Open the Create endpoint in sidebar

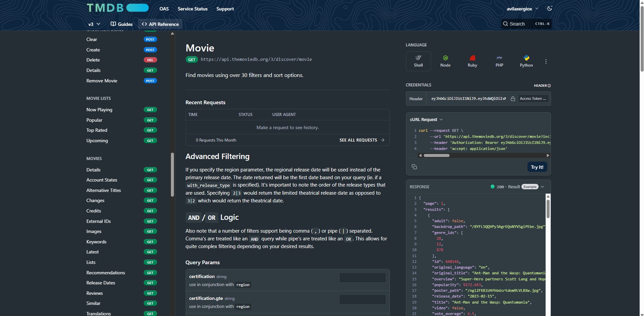pos(122,50)
